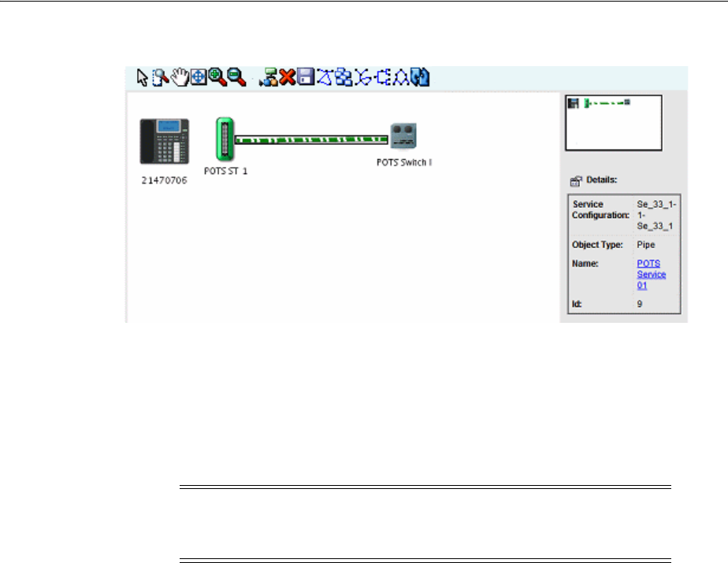Select the green pipe between nodes

tap(311, 139)
